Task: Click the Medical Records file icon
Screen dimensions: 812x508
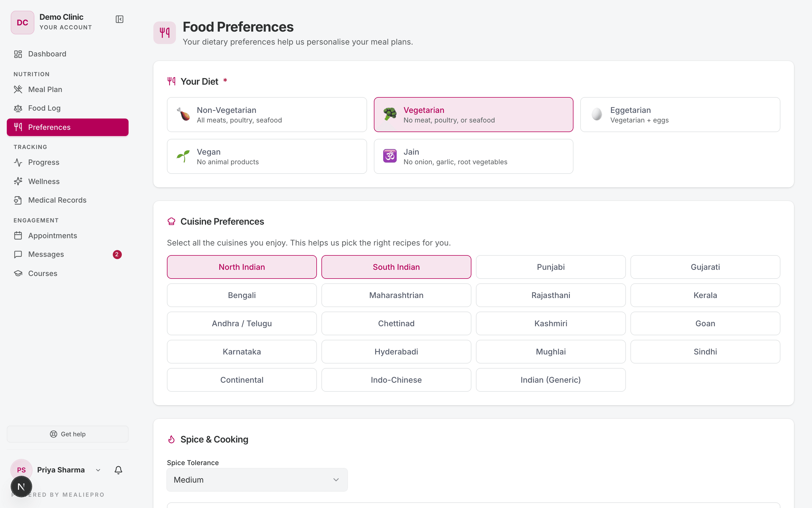Action: [18, 200]
